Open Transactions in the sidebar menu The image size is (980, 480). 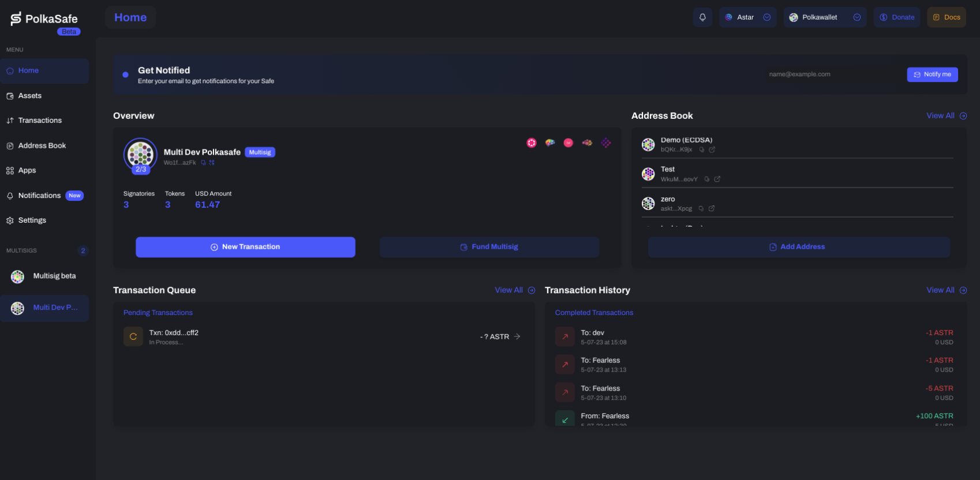[x=40, y=121]
